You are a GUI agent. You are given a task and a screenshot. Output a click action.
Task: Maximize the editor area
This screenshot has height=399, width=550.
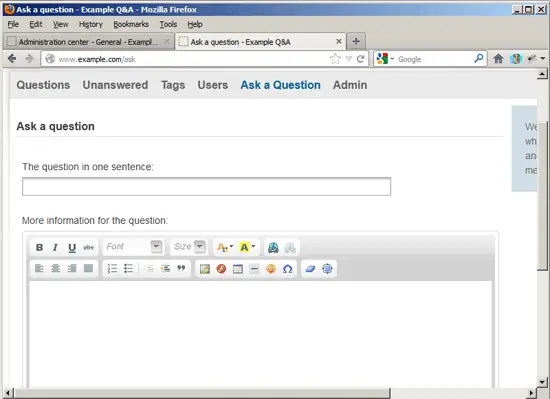327,269
